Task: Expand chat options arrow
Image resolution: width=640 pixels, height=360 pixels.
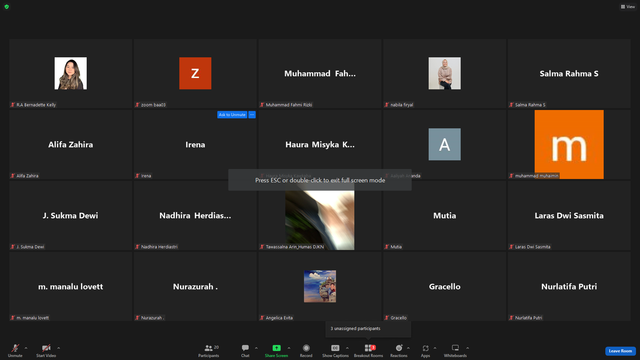Action: click(x=256, y=348)
